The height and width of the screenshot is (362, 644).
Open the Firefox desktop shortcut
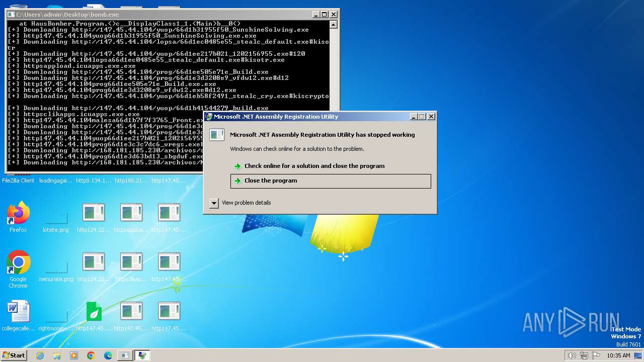18,217
